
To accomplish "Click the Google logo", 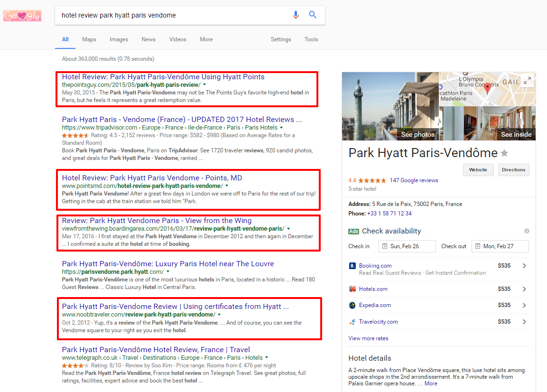I will (22, 16).
